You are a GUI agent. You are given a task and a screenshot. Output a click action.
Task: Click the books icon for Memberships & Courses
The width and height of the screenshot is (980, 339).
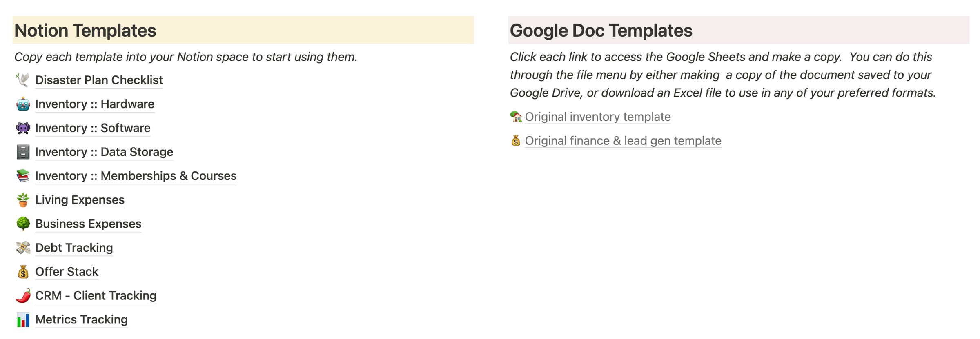23,176
